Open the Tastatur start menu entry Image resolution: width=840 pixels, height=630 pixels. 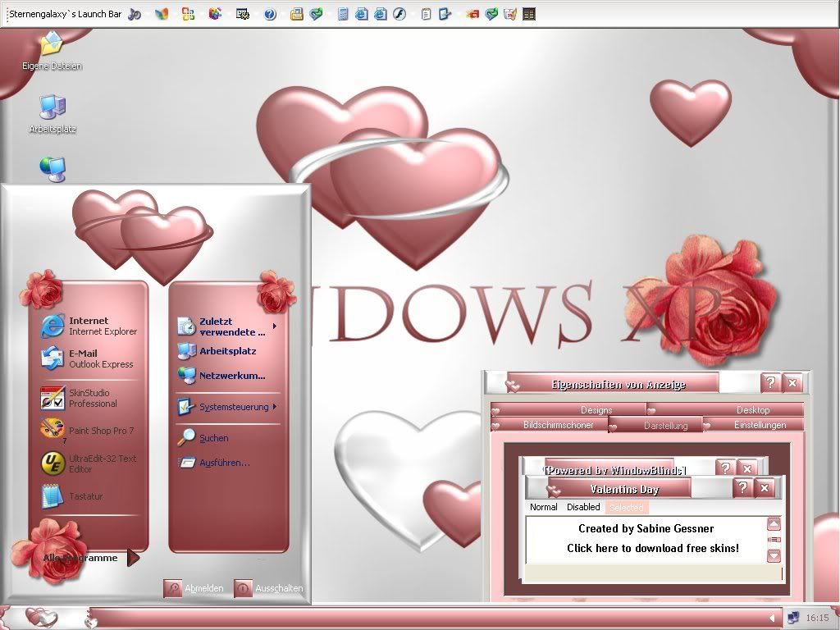coord(72,496)
